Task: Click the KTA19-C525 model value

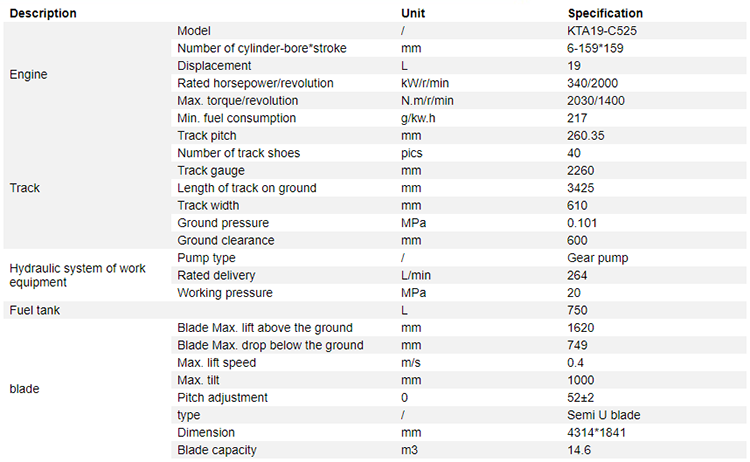Action: pyautogui.click(x=602, y=31)
